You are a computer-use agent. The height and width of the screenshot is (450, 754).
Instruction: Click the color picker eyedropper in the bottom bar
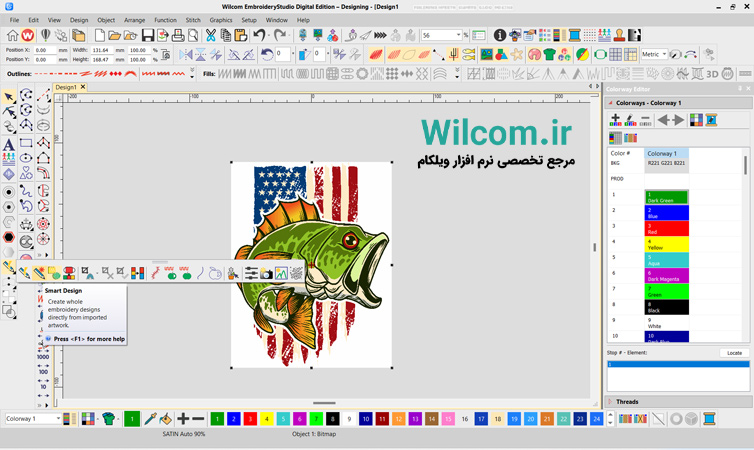pos(151,419)
